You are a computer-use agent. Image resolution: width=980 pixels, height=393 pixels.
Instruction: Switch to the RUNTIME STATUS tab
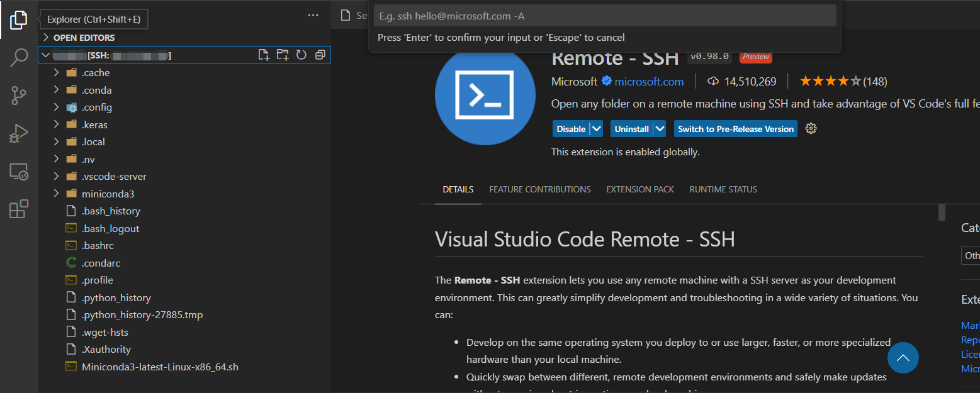point(723,189)
